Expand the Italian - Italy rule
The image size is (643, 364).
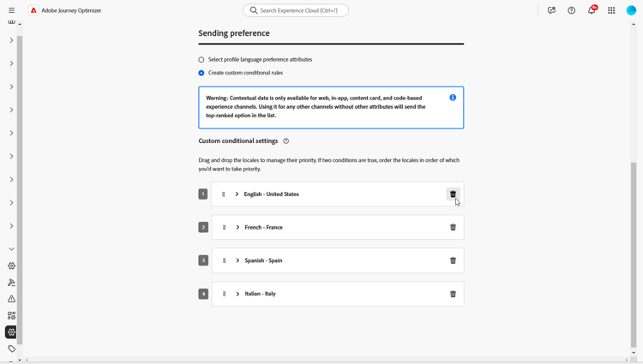coord(237,294)
